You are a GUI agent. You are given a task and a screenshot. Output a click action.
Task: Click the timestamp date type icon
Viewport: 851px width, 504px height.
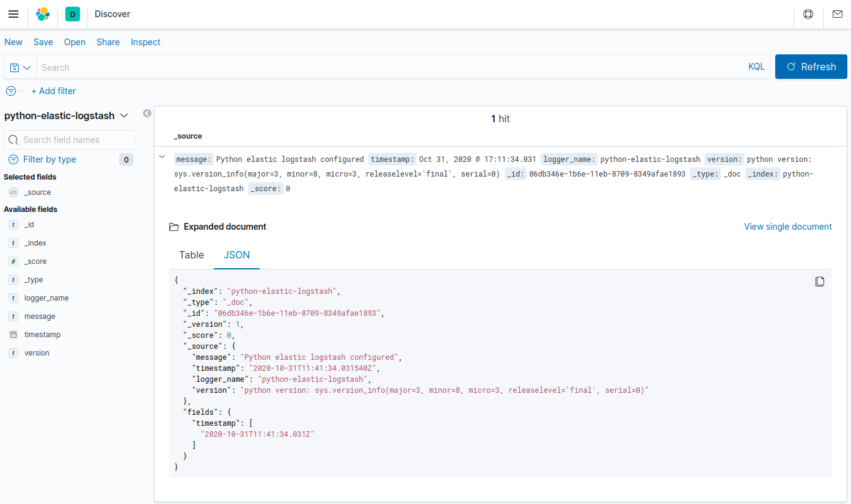[x=13, y=335]
